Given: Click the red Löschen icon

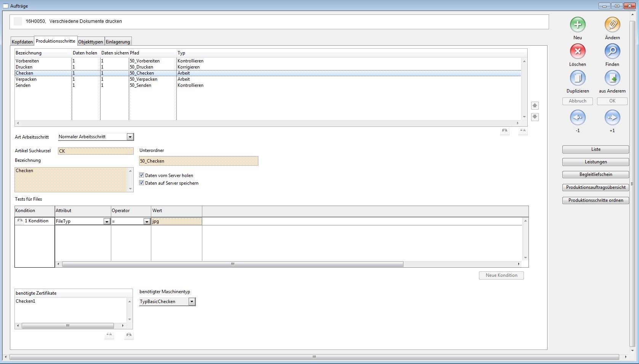Looking at the screenshot, I should [577, 51].
